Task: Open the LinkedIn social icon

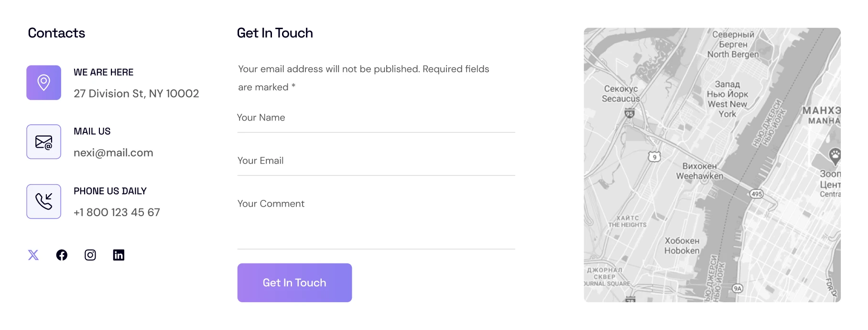Action: pos(119,255)
